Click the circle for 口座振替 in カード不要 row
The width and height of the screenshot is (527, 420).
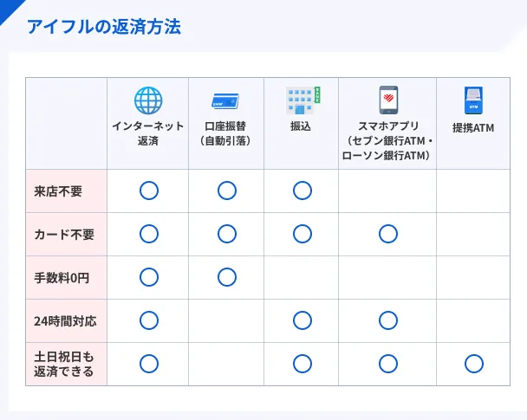point(226,234)
